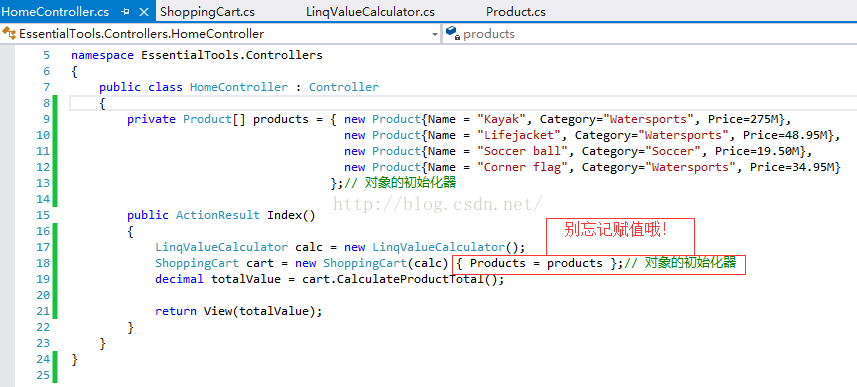Click 'totalValue' variable on line 19
Screen dimensions: 857x387
(x=245, y=279)
